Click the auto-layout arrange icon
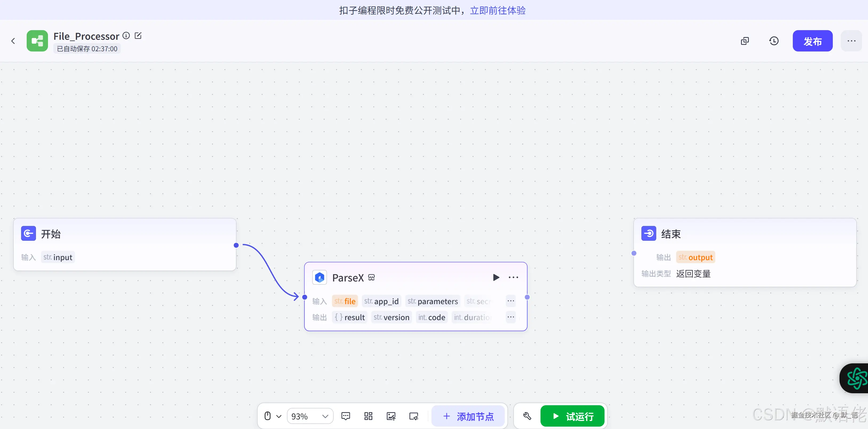 click(368, 416)
